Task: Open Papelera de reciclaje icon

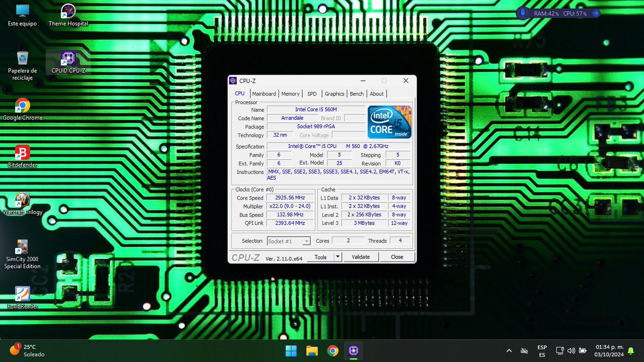Action: pyautogui.click(x=23, y=66)
